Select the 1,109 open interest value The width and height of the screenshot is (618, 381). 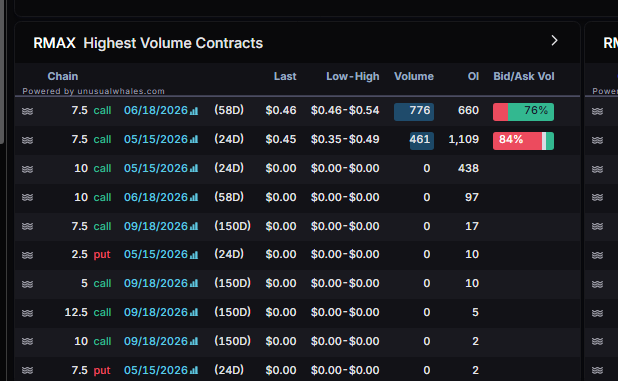point(464,139)
